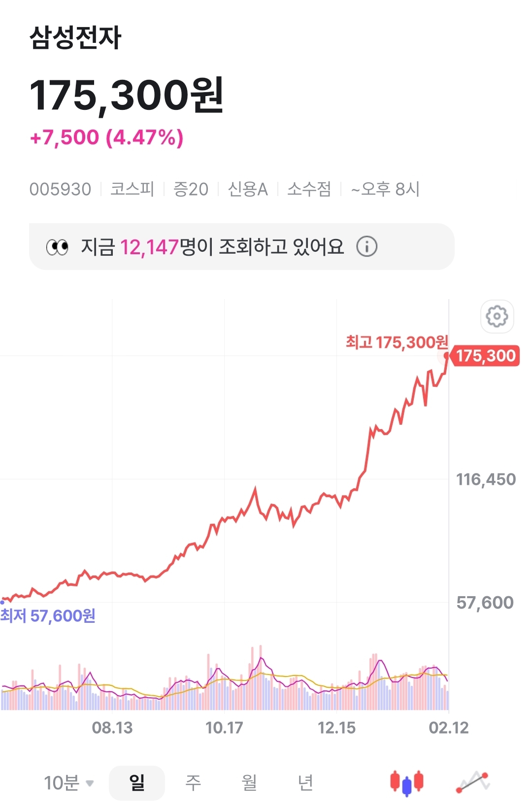532x811 pixels.
Task: Tap the ~오후 8시 trading hours tag
Action: [x=385, y=189]
